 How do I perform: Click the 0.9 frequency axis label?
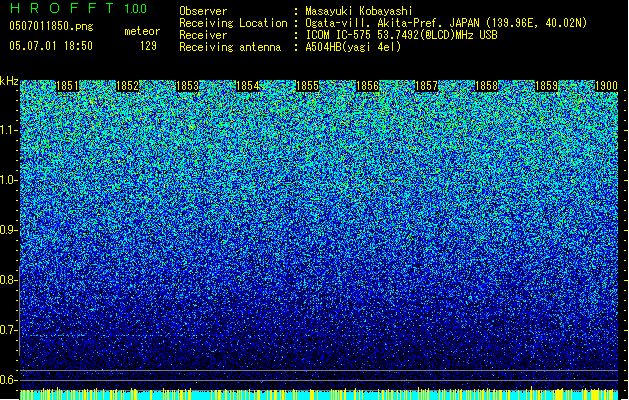click(9, 230)
